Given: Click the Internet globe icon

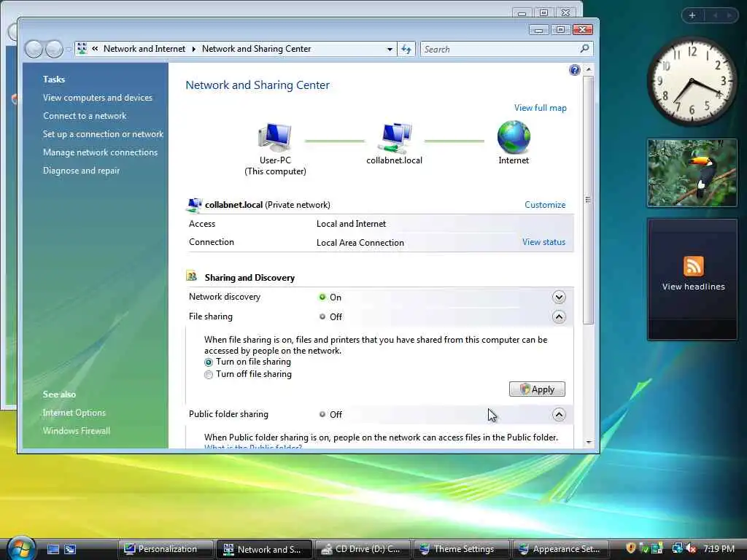Looking at the screenshot, I should 514,137.
